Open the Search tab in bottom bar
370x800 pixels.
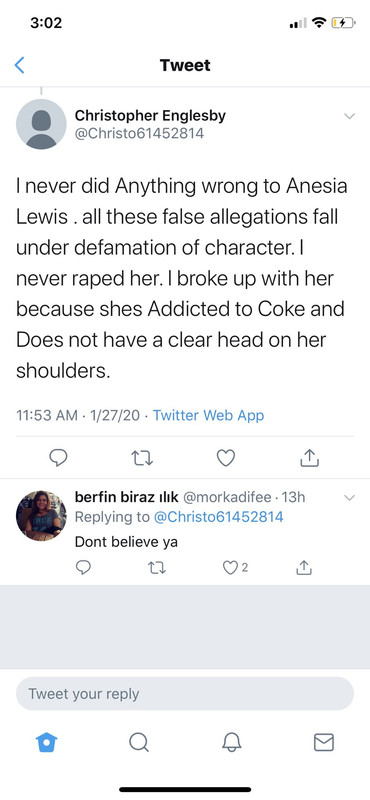[x=138, y=742]
